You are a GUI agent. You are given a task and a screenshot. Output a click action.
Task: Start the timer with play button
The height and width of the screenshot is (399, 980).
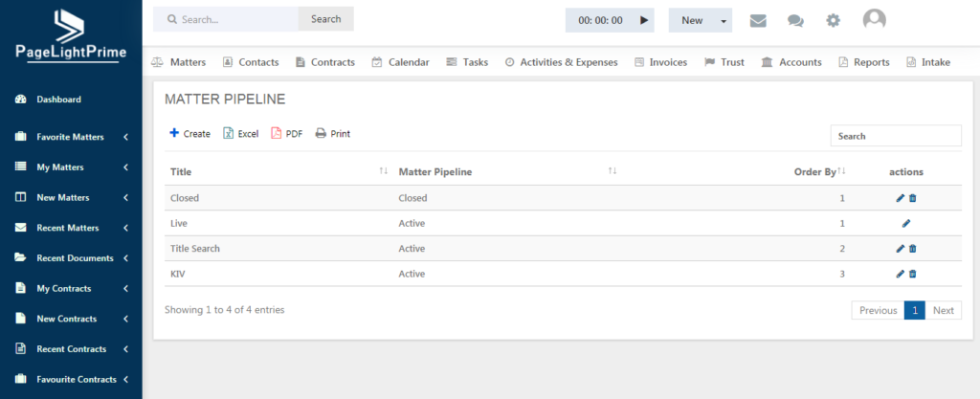coord(644,20)
